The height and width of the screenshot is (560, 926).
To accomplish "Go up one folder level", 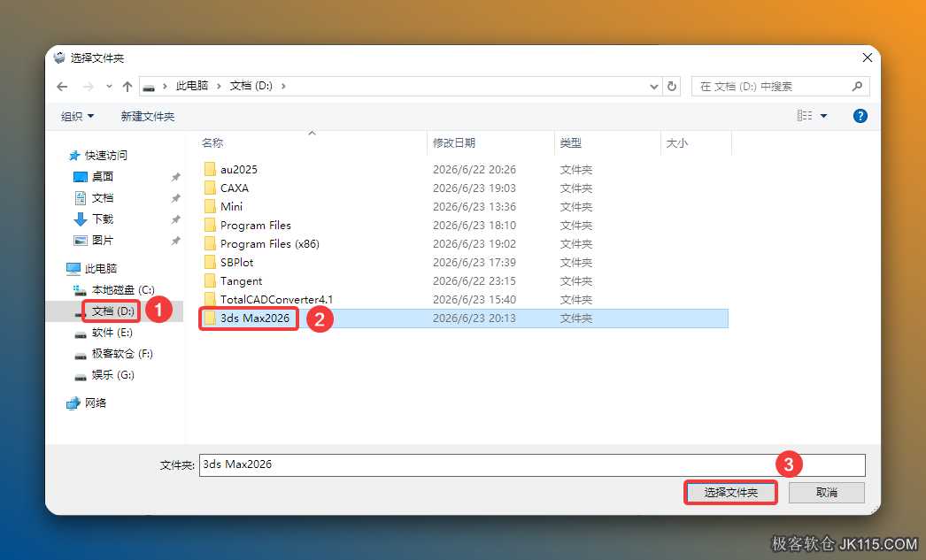I will click(x=127, y=87).
